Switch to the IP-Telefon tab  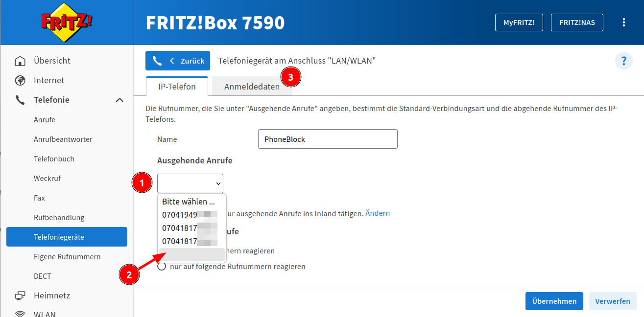tap(177, 87)
